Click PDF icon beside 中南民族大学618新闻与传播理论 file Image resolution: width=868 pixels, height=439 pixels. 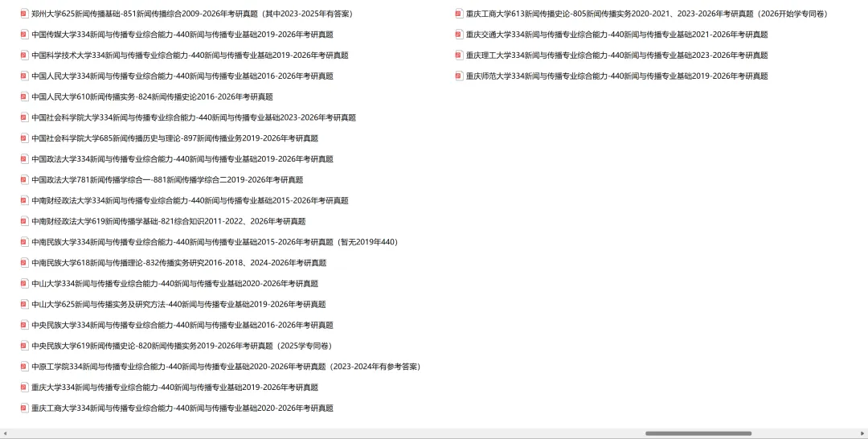tap(24, 262)
